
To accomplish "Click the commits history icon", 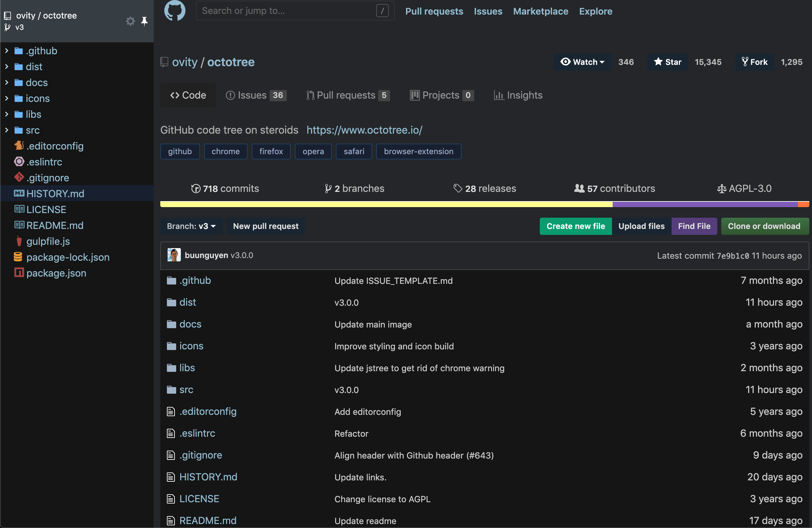I will [x=195, y=189].
